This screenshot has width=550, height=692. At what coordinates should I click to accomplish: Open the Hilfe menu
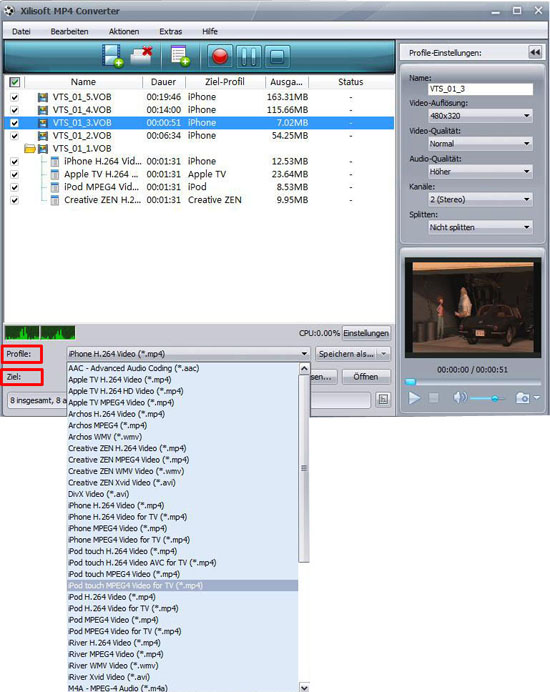point(210,31)
